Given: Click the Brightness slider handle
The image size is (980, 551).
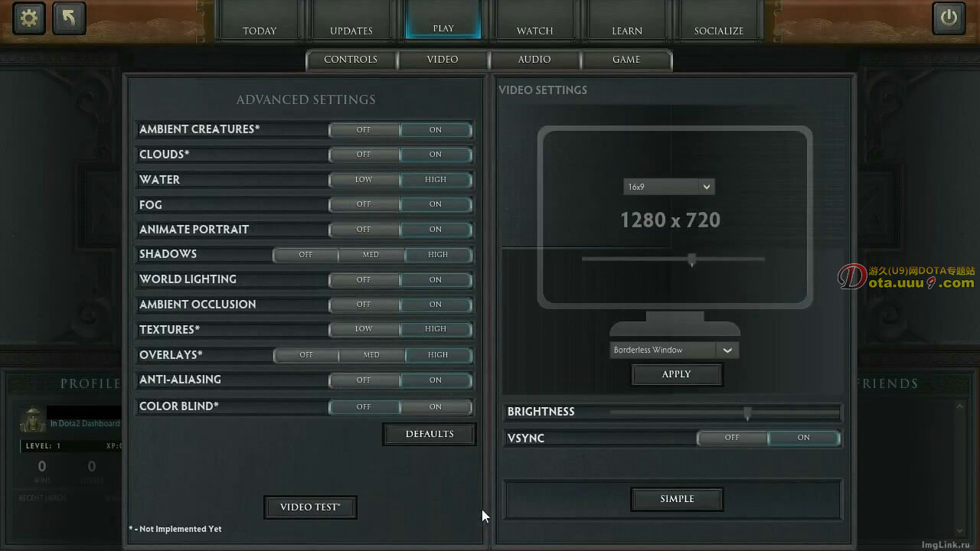Looking at the screenshot, I should [747, 414].
